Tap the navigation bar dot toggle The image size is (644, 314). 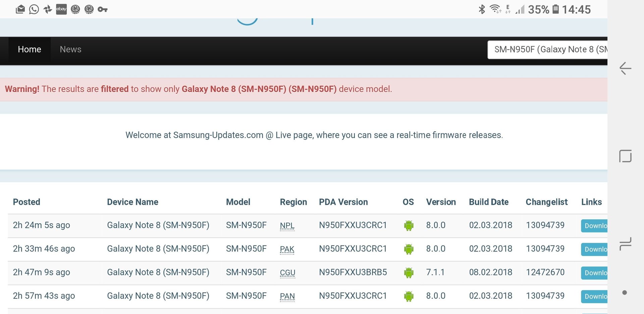(625, 293)
